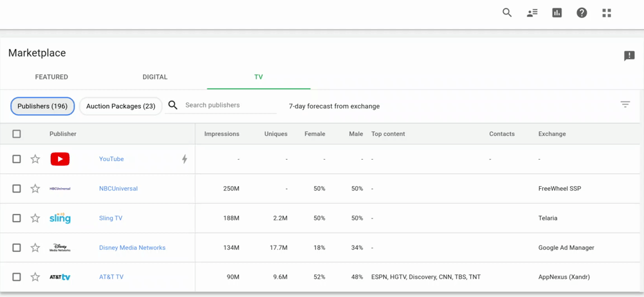This screenshot has width=644, height=297.
Task: Click the AppNexus (Xandr) exchange cell
Action: coord(564,277)
